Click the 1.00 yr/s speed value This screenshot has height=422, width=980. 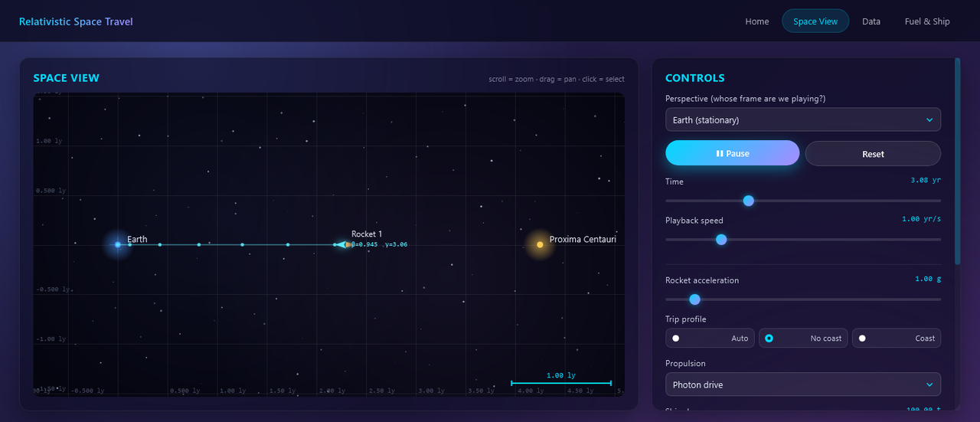922,219
